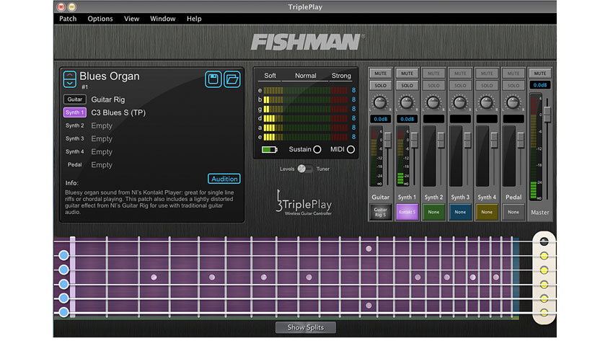Open the Guitar Rig 5 plugin slot
613x364 pixels.
[x=380, y=212]
